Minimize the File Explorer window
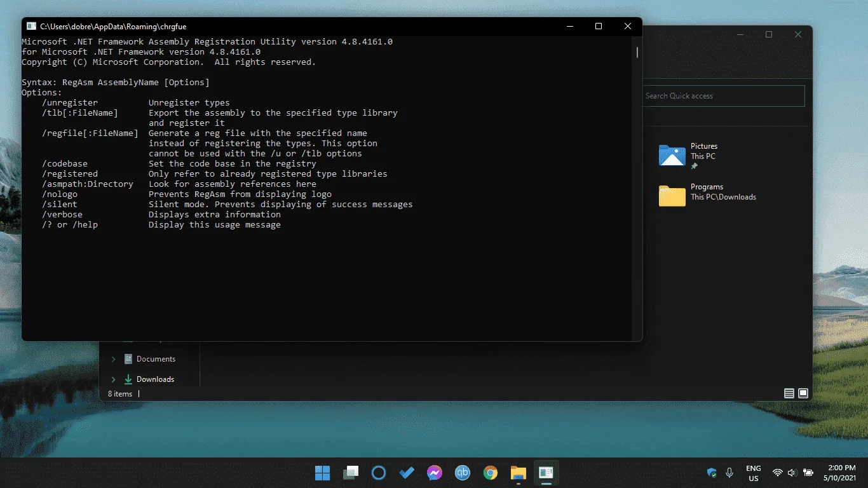The width and height of the screenshot is (868, 488). [x=740, y=34]
